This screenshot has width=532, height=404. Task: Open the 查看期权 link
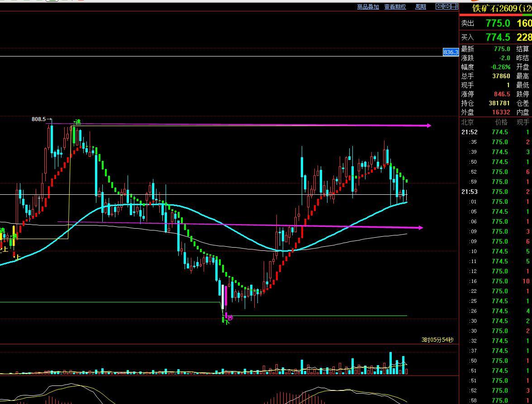pyautogui.click(x=395, y=7)
